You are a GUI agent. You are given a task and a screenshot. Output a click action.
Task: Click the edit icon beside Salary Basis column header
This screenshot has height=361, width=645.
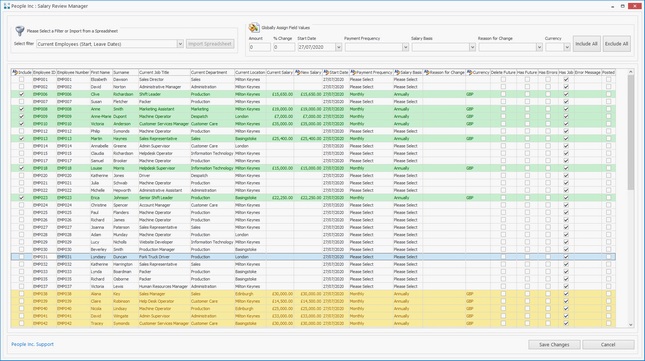point(397,72)
